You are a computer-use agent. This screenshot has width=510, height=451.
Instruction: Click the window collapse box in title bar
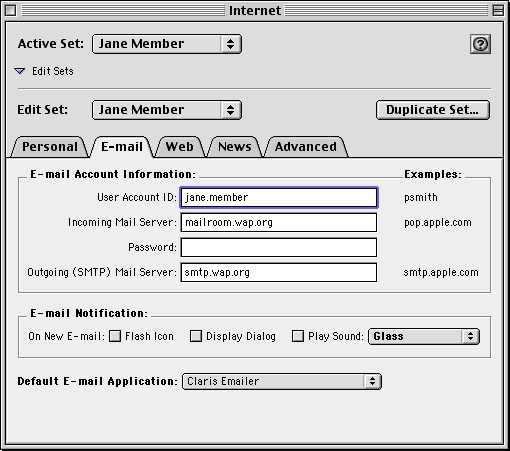(498, 11)
